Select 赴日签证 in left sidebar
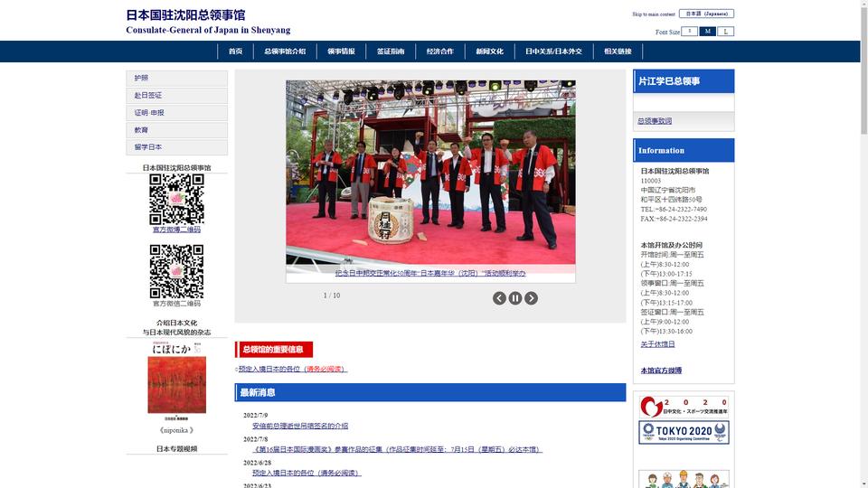Screen dimensions: 868x488 (x=176, y=95)
